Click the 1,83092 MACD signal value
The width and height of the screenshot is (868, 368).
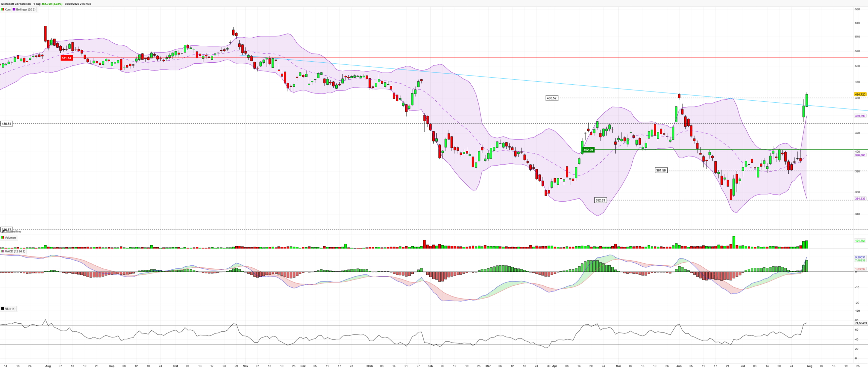(x=860, y=269)
